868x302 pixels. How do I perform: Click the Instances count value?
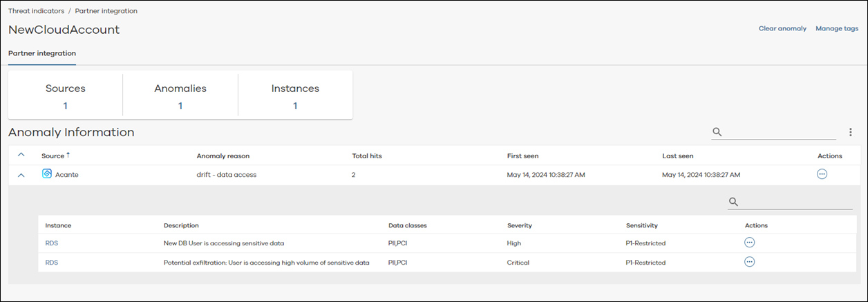point(295,106)
